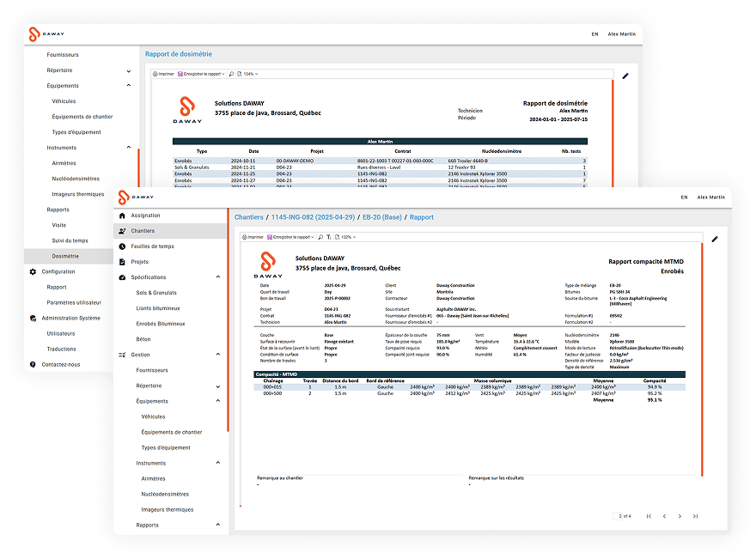The image size is (756, 559).
Task: Open Liants bitumineux in the sidebar
Action: coord(158,308)
